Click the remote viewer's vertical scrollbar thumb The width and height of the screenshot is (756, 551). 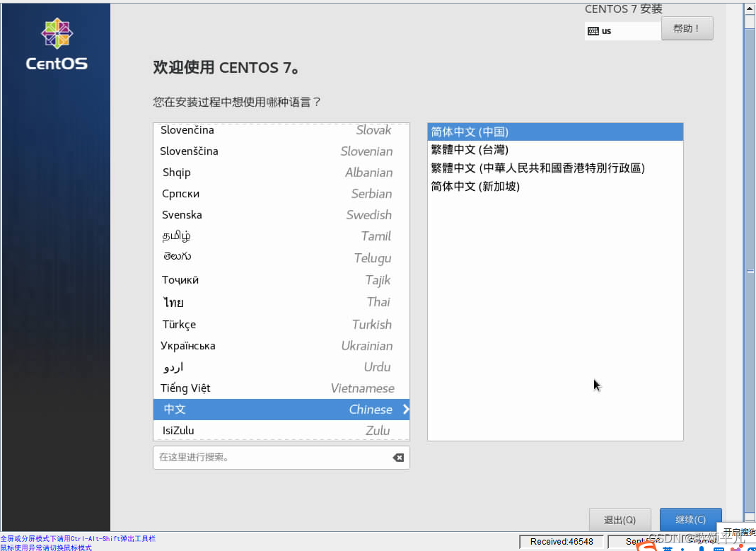coord(750,271)
